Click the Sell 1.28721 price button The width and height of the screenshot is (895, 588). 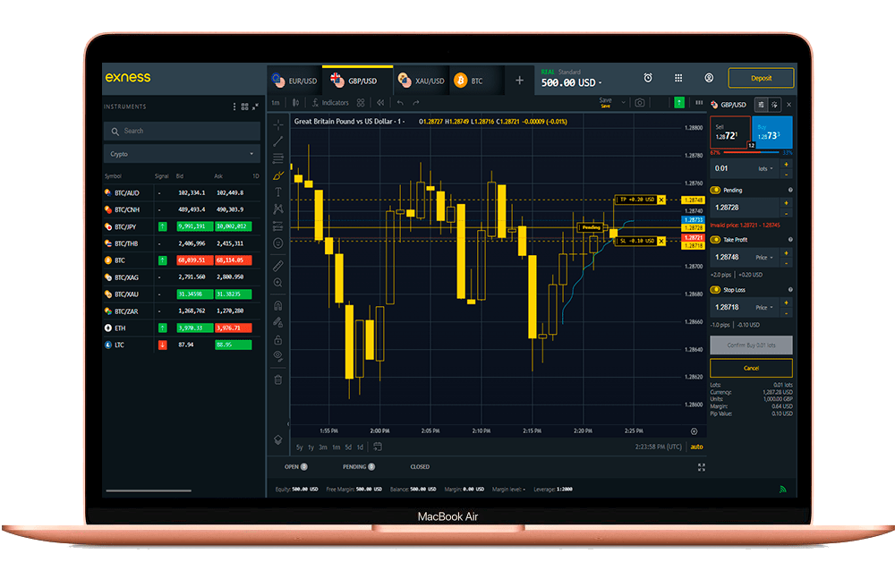tap(730, 132)
